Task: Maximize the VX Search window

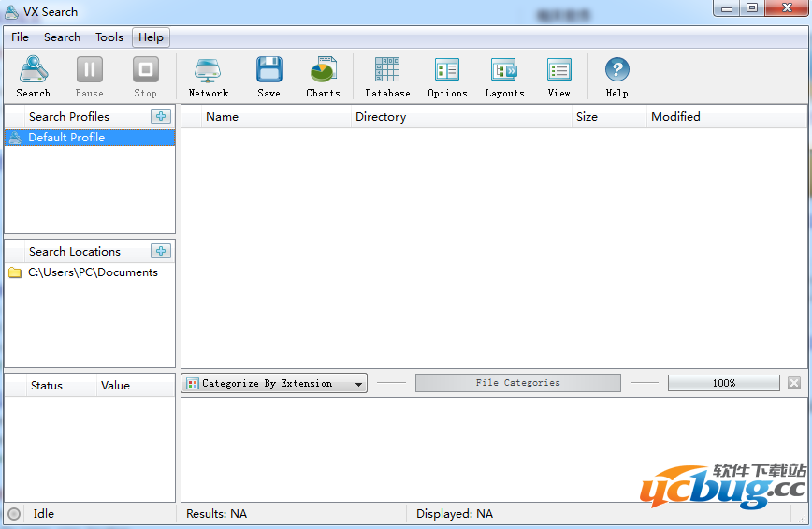Action: [x=752, y=8]
